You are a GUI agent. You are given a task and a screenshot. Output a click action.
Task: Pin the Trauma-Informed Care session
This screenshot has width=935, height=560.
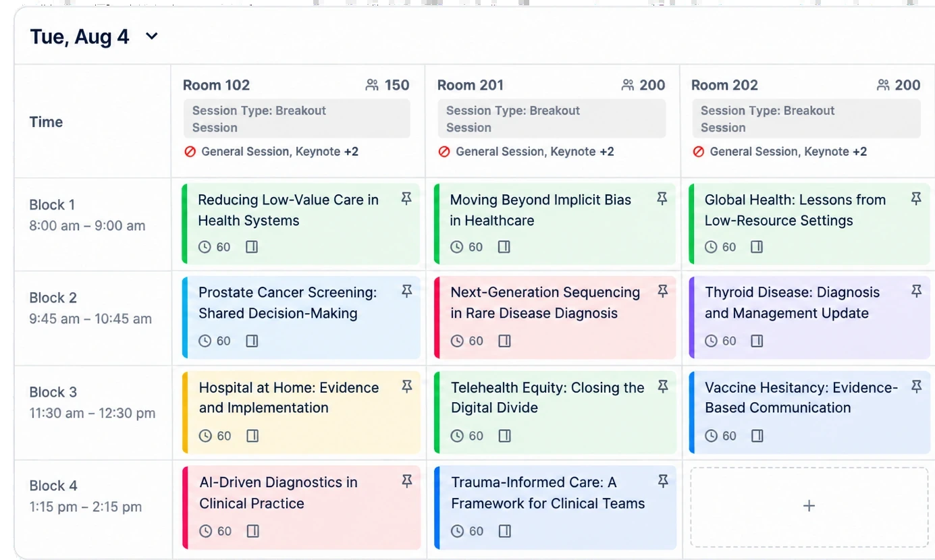(662, 480)
